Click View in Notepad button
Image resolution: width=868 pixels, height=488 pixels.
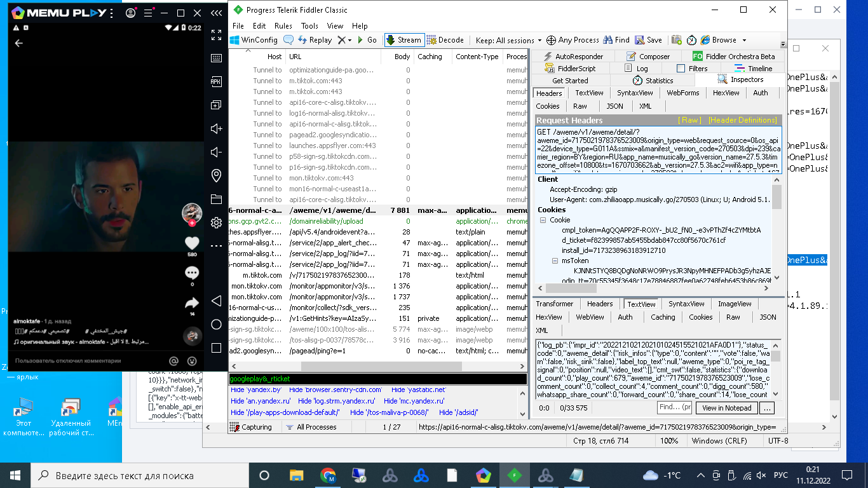click(x=726, y=408)
